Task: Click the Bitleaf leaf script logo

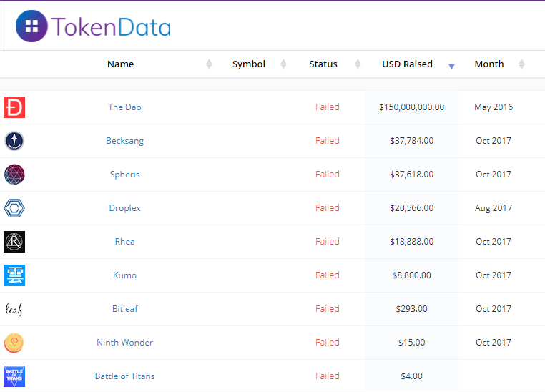Action: [x=14, y=309]
